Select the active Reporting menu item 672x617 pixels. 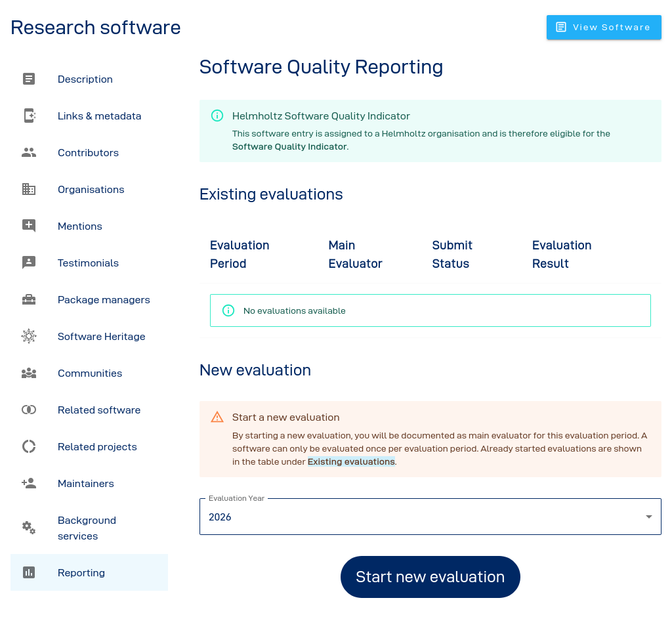(x=89, y=572)
